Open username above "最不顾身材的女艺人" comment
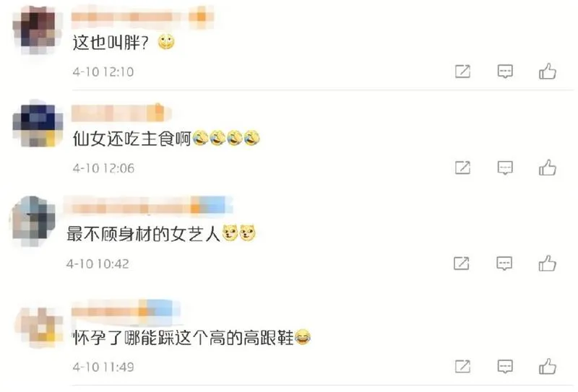The height and width of the screenshot is (392, 578). (148, 206)
